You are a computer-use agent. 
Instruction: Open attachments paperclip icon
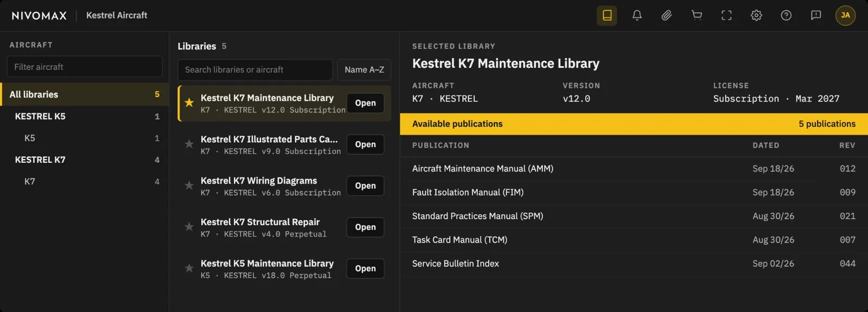point(667,15)
